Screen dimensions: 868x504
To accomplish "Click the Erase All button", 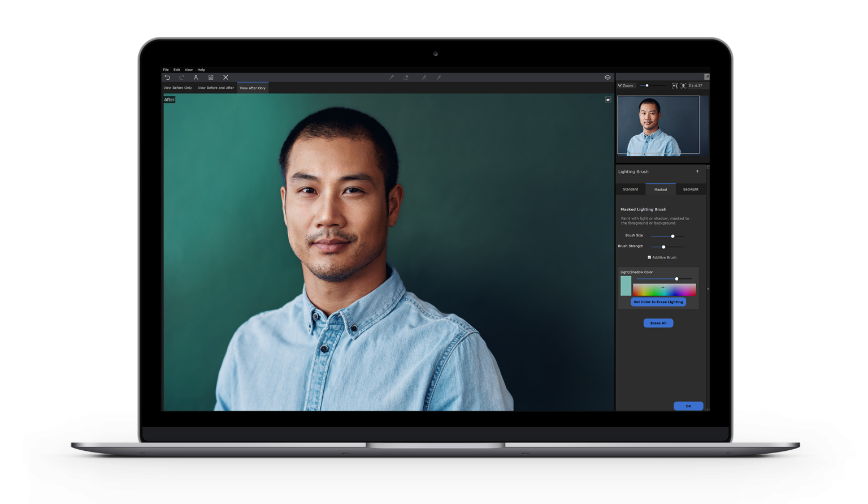I will pyautogui.click(x=658, y=323).
